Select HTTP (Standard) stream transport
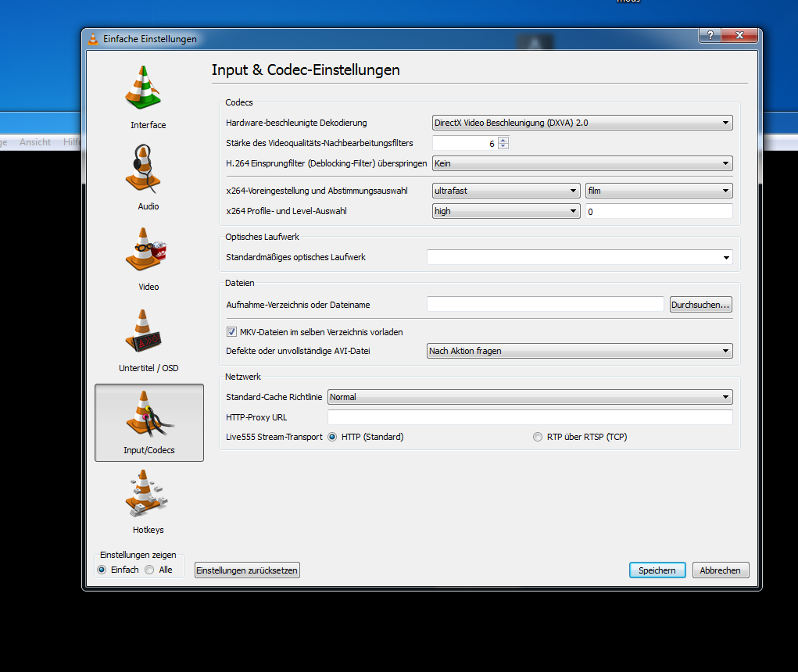The height and width of the screenshot is (672, 798). (x=332, y=437)
